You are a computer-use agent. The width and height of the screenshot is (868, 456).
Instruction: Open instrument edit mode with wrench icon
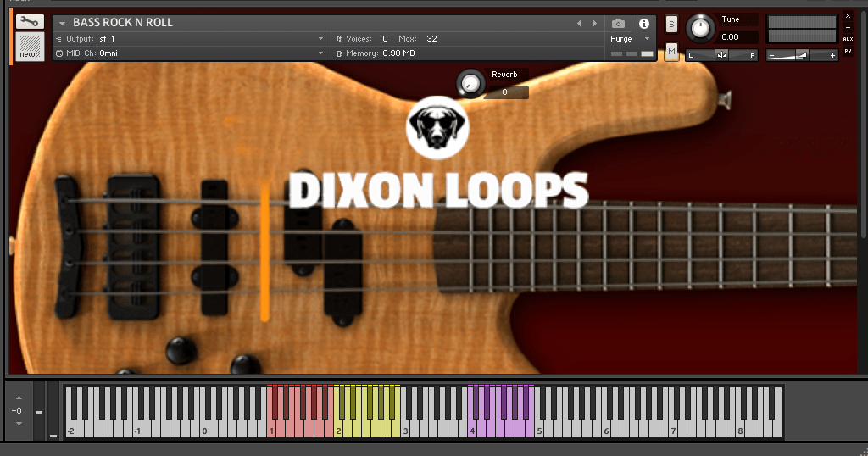(x=29, y=22)
